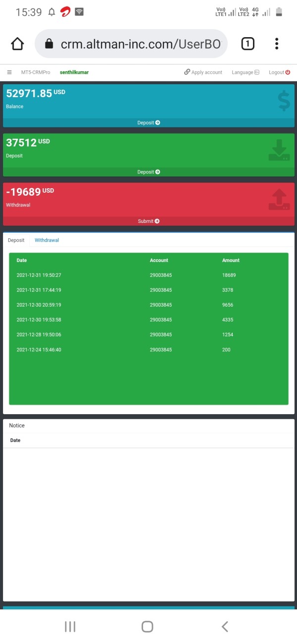
Task: Tap the Android recent apps button
Action: 70,627
